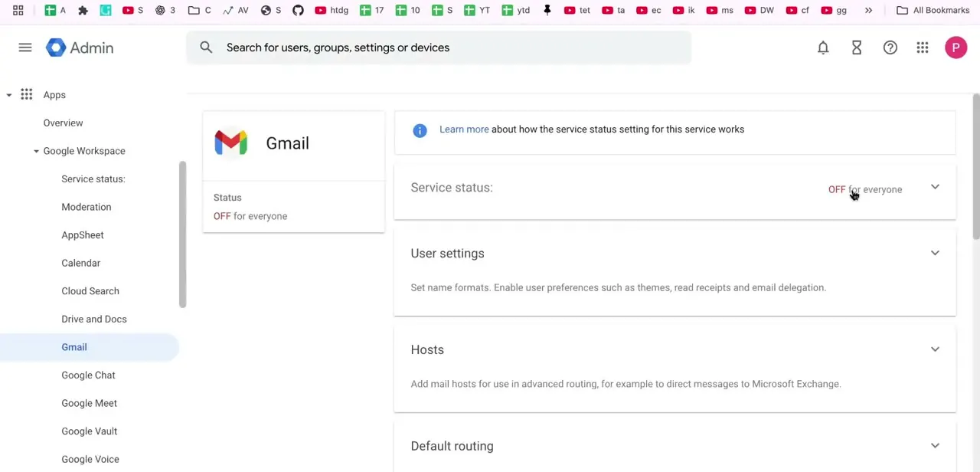Click the search magnifier icon
This screenshot has height=472, width=980.
pos(206,48)
